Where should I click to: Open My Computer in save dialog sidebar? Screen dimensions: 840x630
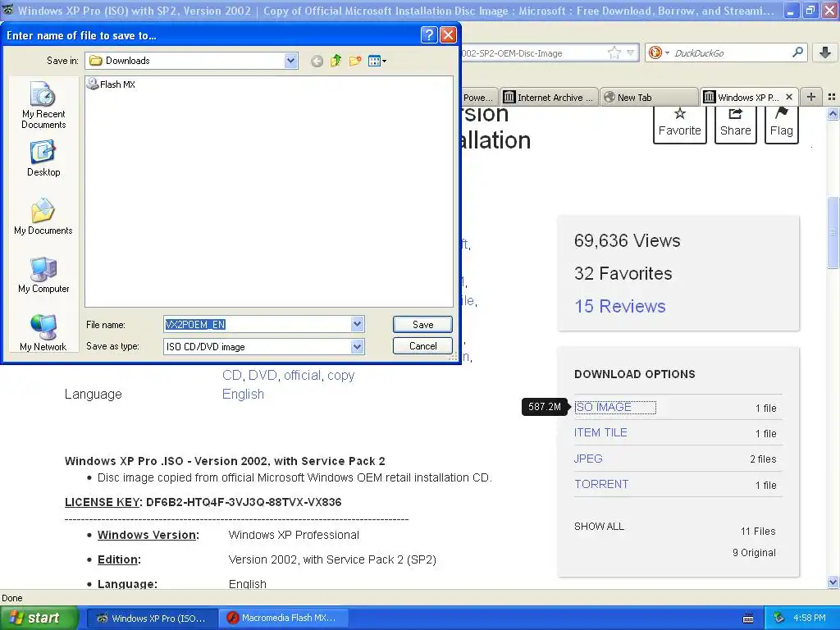coord(43,275)
